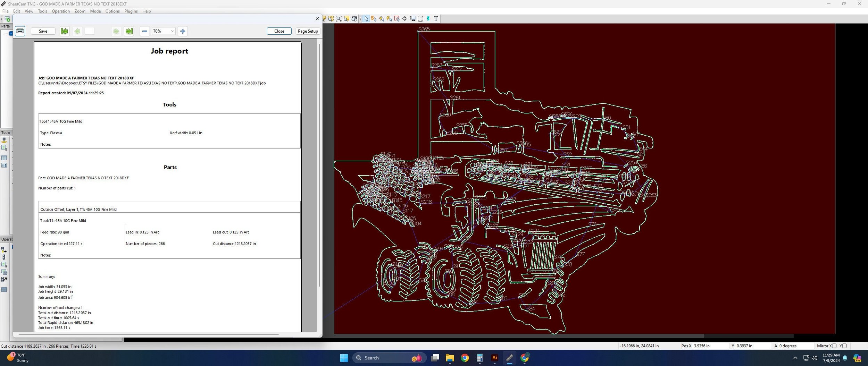Jump to last page of the report

coord(129,31)
